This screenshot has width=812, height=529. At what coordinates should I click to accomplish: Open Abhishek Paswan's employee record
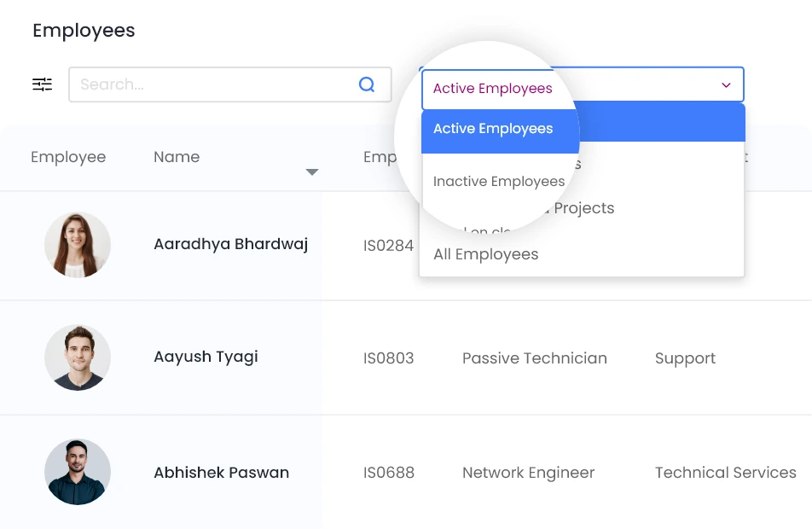click(221, 473)
